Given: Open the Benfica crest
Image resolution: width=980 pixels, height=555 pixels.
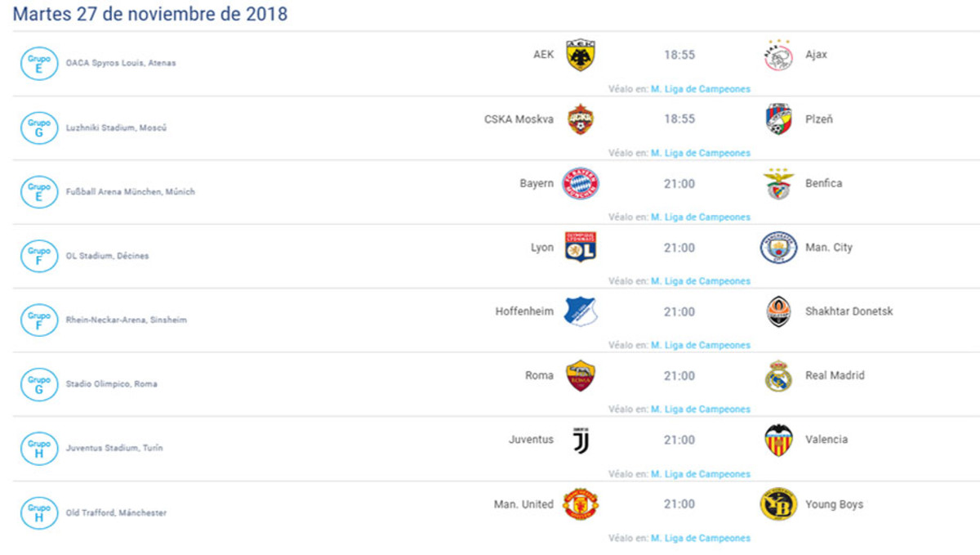Looking at the screenshot, I should [x=778, y=184].
